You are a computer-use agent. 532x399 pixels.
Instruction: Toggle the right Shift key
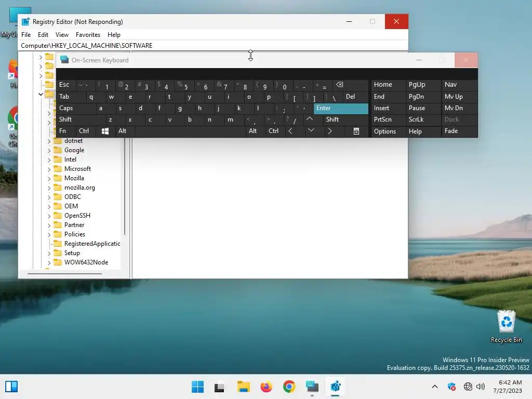point(345,119)
